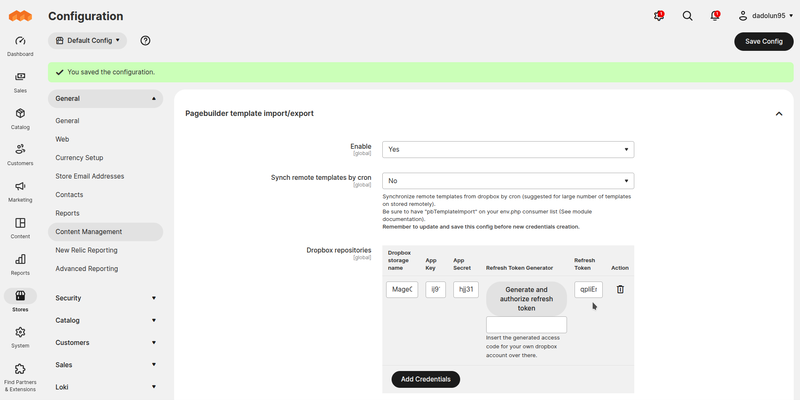Collapse Pagebuilder template import/export section
The width and height of the screenshot is (800, 400).
(x=778, y=114)
